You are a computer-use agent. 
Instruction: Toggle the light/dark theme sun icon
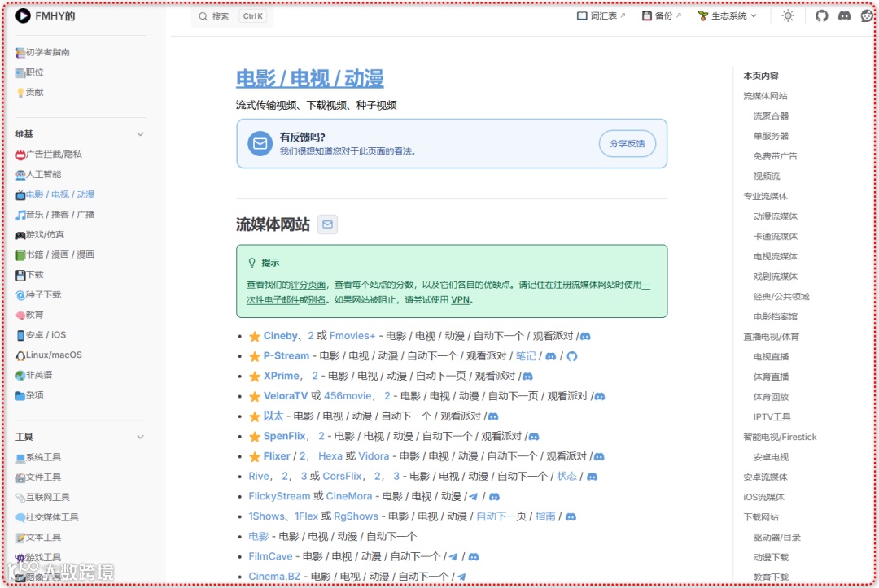pos(788,15)
